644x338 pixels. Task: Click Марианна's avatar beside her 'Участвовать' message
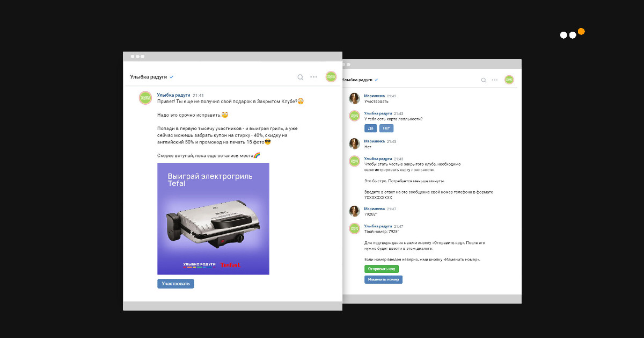pos(354,98)
